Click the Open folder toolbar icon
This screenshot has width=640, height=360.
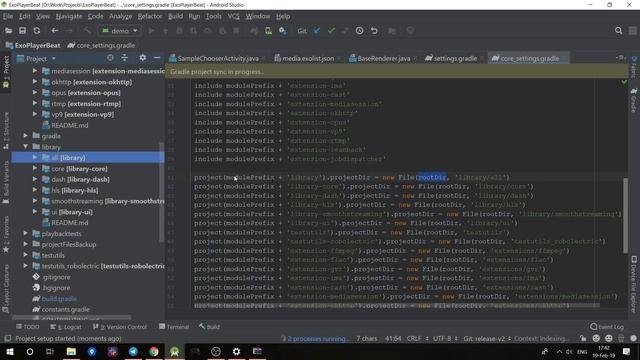[x=8, y=31]
